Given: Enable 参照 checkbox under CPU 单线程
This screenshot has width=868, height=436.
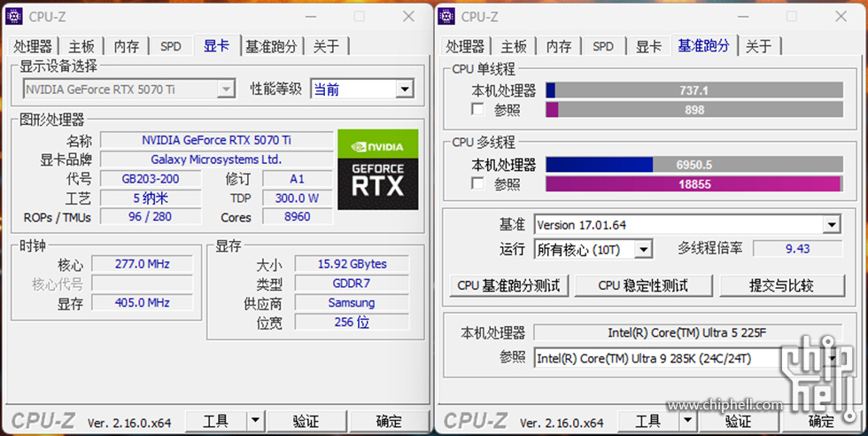Looking at the screenshot, I should [477, 109].
